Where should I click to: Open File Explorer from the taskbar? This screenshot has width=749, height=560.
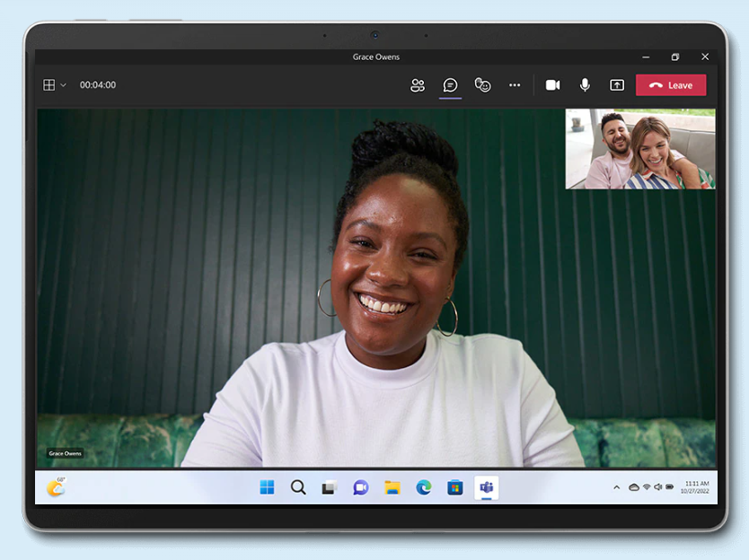(x=392, y=487)
